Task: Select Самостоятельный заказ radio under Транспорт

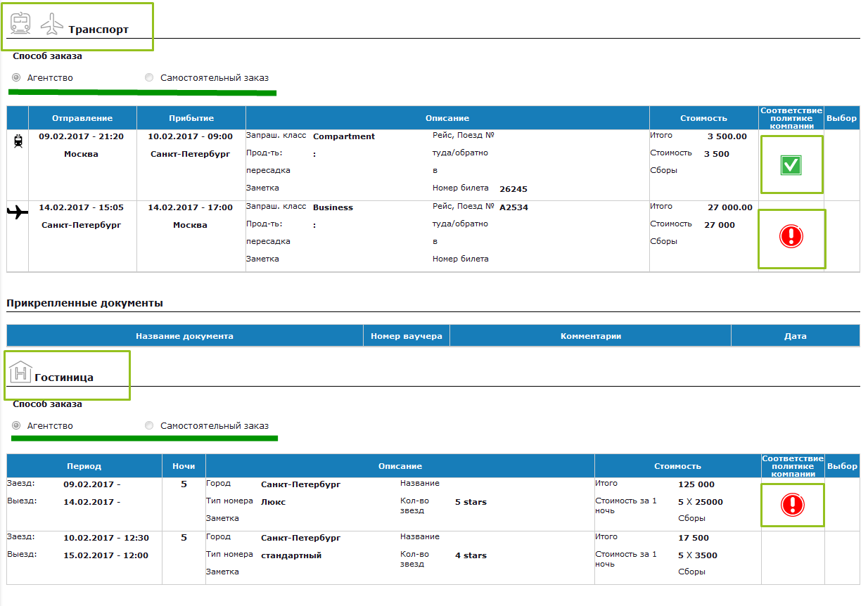Action: pyautogui.click(x=148, y=78)
